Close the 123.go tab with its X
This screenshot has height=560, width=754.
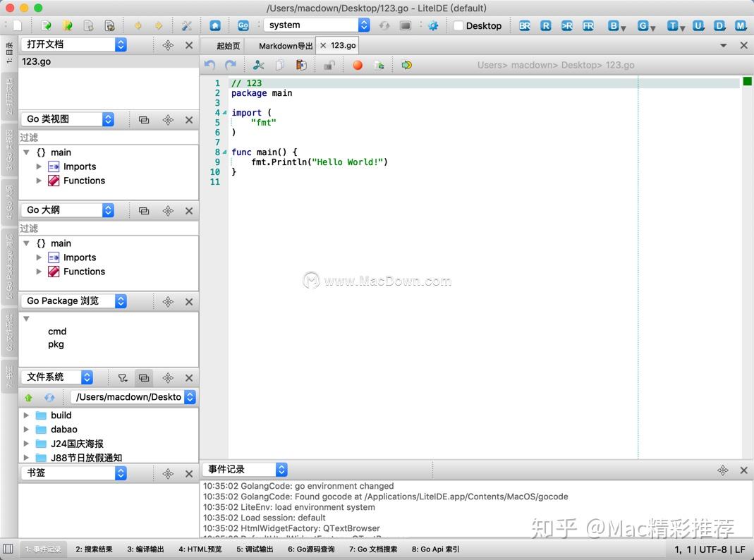tap(323, 46)
